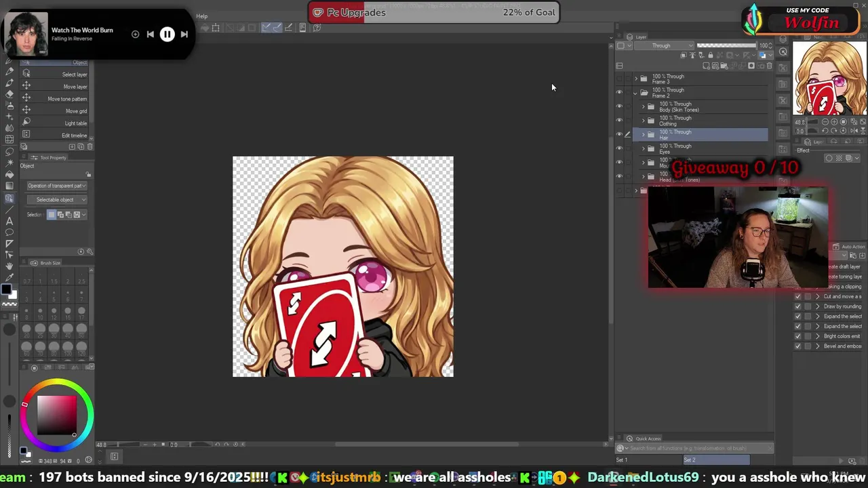The image size is (868, 488).
Task: Choose the Edit timeline sub tool
Action: click(56, 136)
